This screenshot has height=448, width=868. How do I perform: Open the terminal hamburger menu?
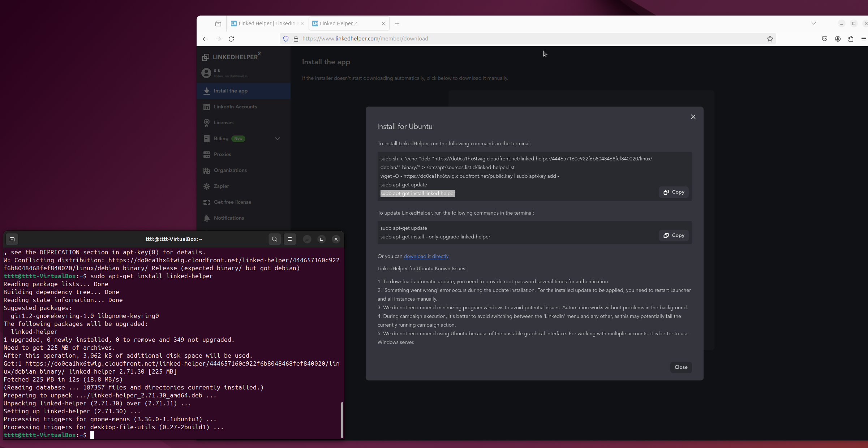(290, 239)
